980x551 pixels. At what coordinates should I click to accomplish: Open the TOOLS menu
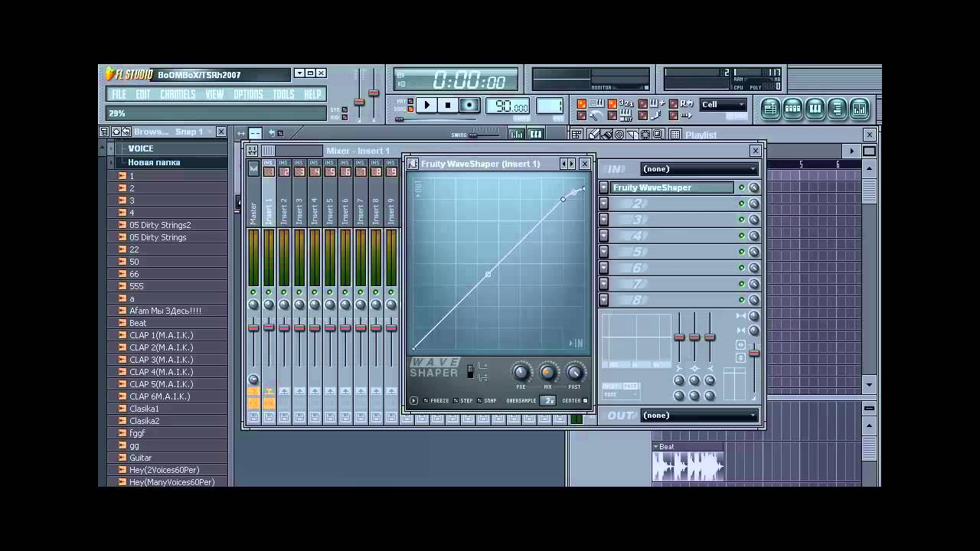283,94
